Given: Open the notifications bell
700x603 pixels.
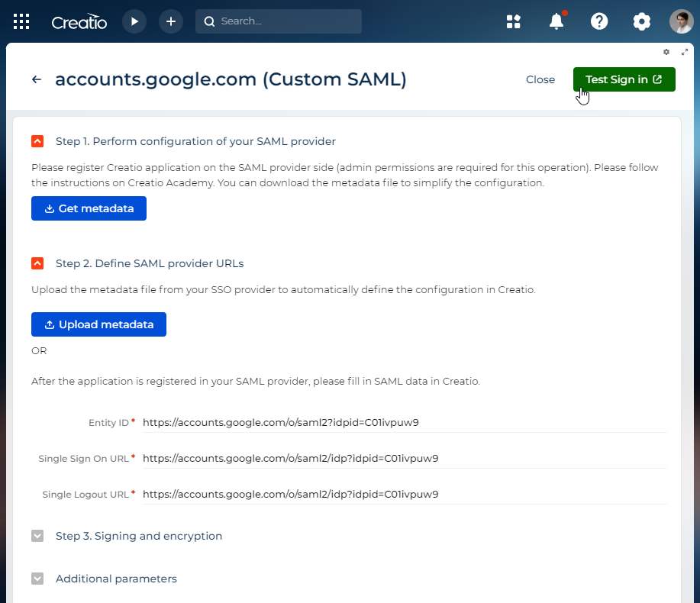Looking at the screenshot, I should pyautogui.click(x=556, y=21).
